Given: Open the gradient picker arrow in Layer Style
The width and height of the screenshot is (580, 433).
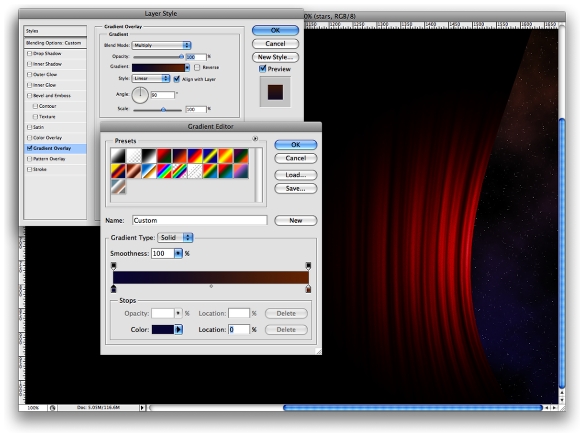Looking at the screenshot, I should coord(187,67).
